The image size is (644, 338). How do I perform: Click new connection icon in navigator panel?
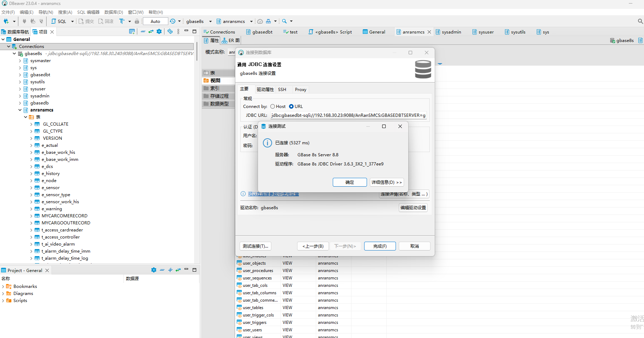coord(132,32)
